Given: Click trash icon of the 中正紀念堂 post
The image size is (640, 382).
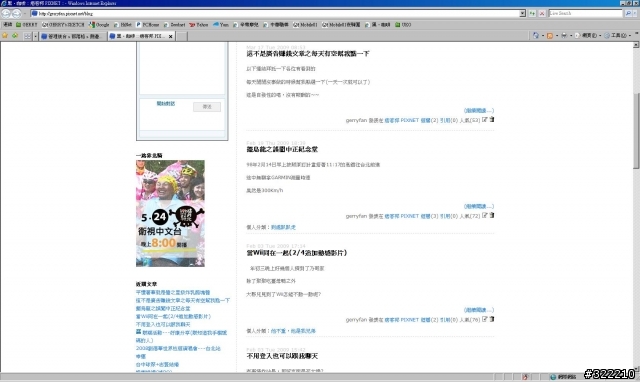Looking at the screenshot, I should pyautogui.click(x=492, y=215).
